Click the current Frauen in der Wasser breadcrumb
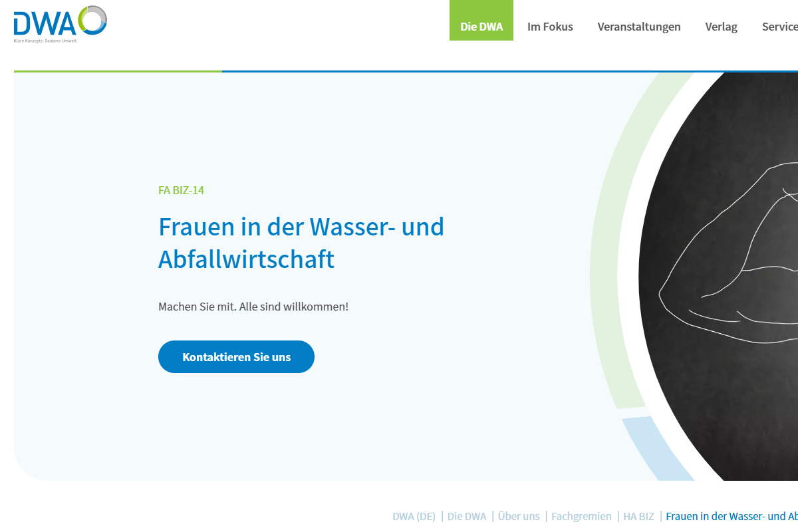 [731, 516]
